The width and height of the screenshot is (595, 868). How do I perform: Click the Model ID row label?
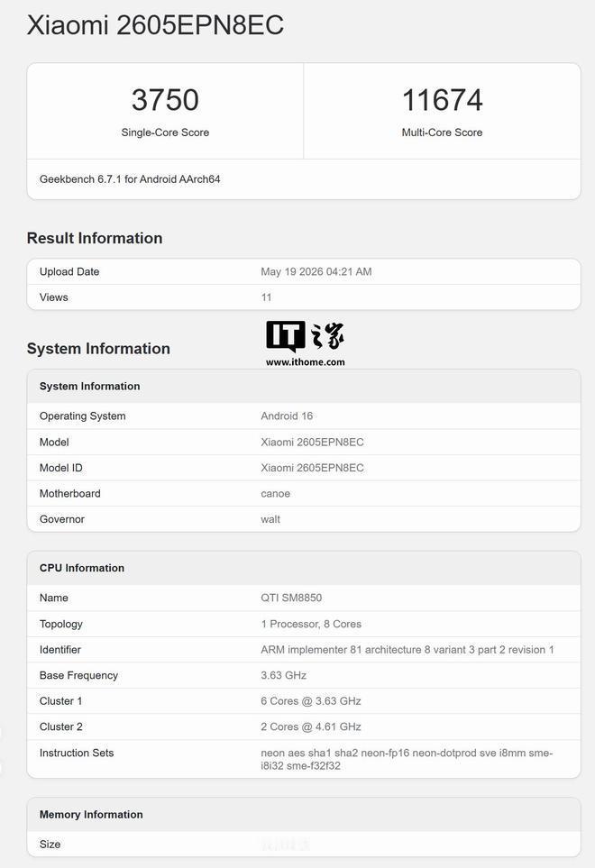pos(61,468)
